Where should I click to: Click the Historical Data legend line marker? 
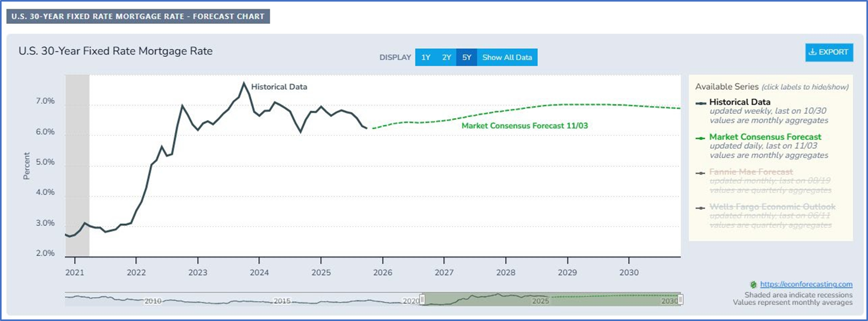tap(700, 103)
